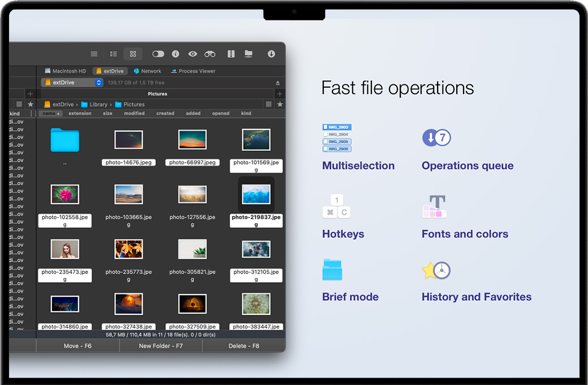The image size is (588, 385).
Task: Click the archive compress icon
Action: (231, 54)
